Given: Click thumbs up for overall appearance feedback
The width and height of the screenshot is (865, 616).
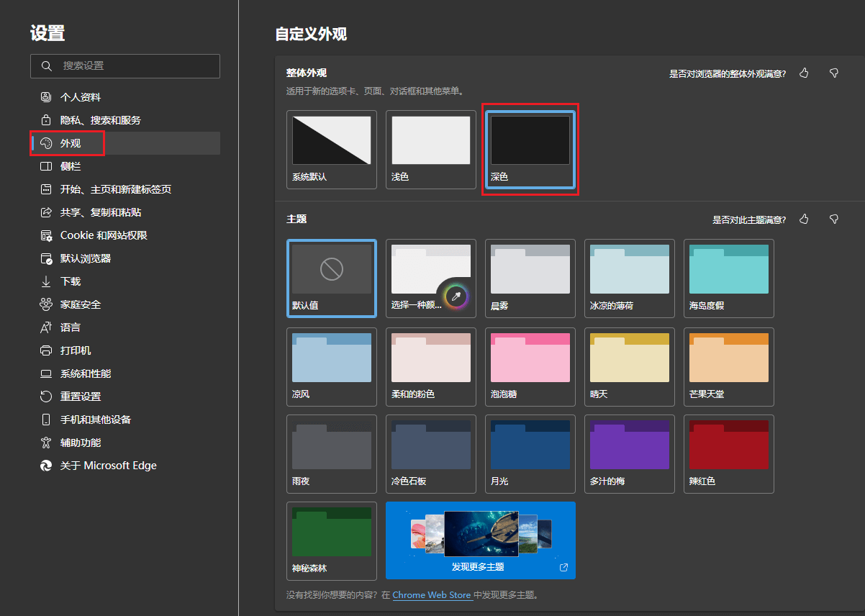Looking at the screenshot, I should coord(804,73).
